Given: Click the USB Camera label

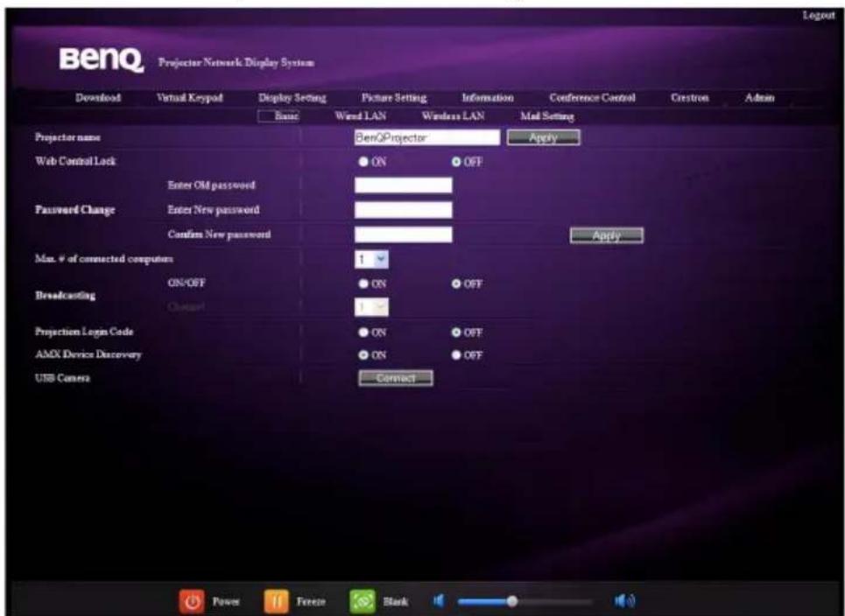Looking at the screenshot, I should coord(62,378).
